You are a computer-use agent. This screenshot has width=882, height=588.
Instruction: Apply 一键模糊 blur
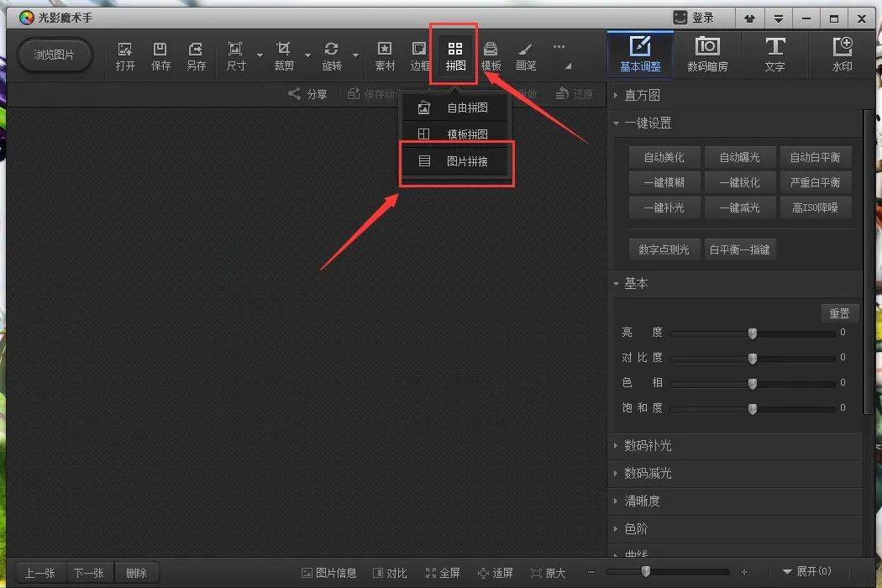pyautogui.click(x=664, y=182)
